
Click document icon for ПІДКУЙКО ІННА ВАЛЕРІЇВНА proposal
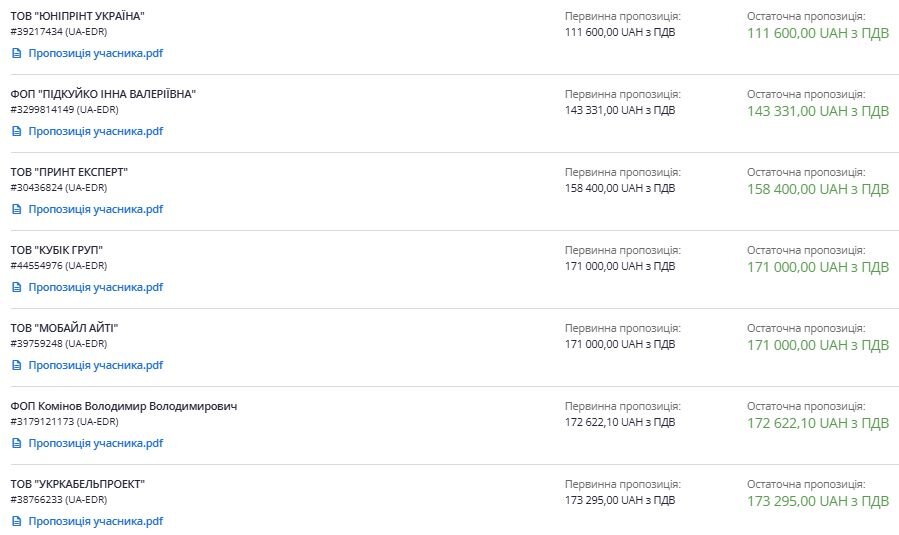coord(16,131)
